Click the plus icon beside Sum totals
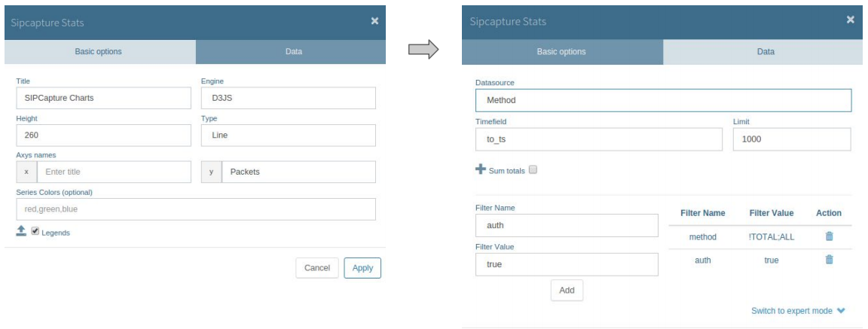Image resolution: width=868 pixels, height=329 pixels. (x=481, y=169)
